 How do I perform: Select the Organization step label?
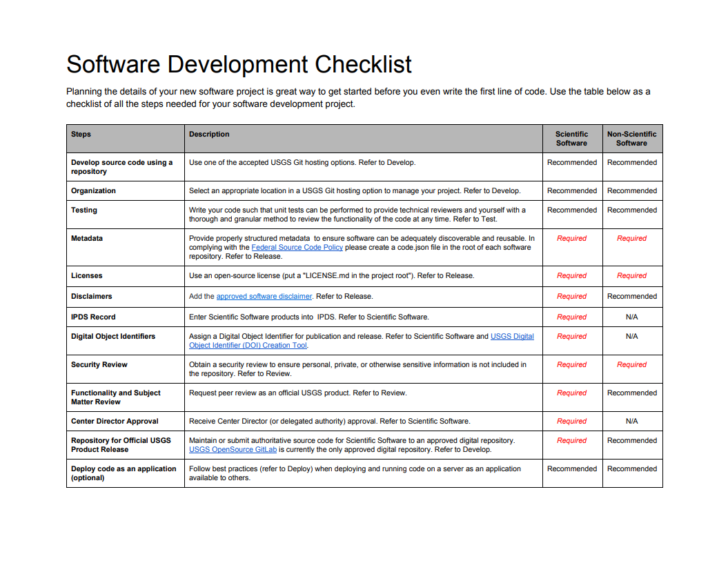tap(93, 190)
